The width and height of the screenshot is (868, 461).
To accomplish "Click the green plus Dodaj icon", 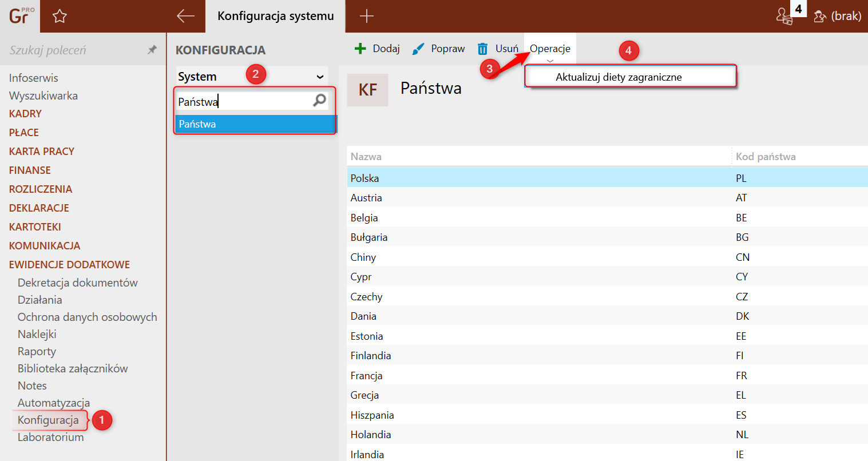I will (x=360, y=49).
